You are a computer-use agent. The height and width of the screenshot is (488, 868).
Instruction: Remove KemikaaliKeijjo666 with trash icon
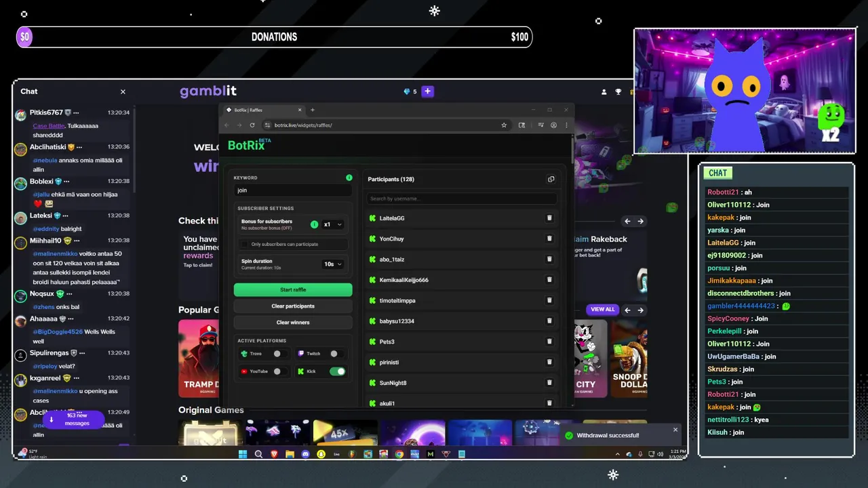[x=549, y=280]
